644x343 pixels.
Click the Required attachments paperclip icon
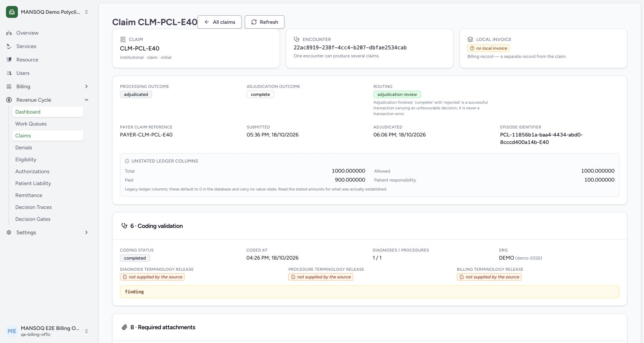124,327
